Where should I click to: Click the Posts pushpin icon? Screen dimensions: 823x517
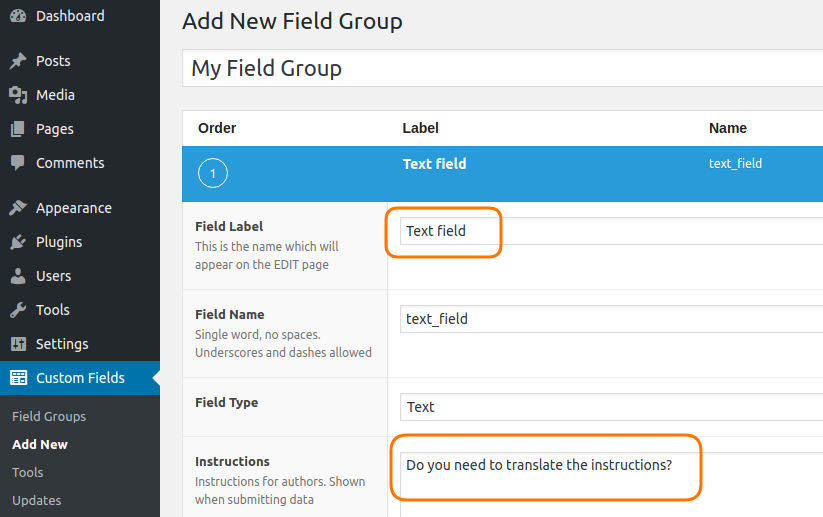click(18, 61)
